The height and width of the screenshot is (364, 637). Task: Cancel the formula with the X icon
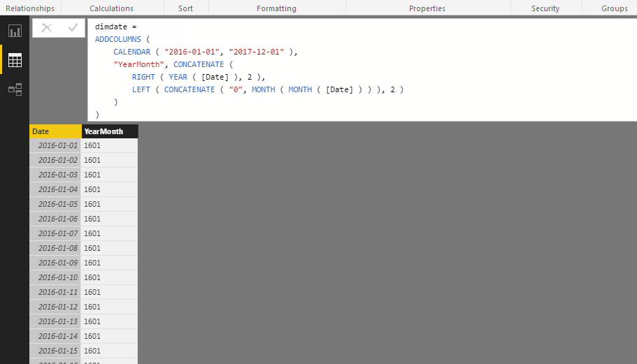47,27
